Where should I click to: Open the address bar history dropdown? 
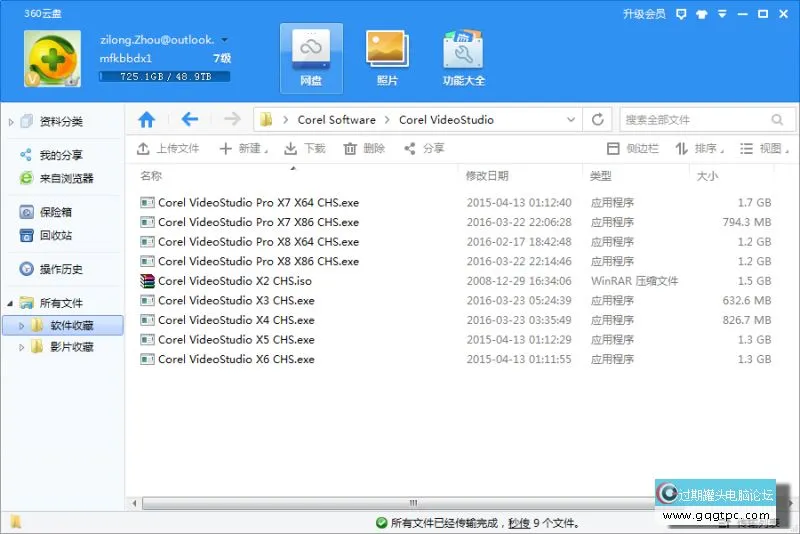(x=571, y=120)
